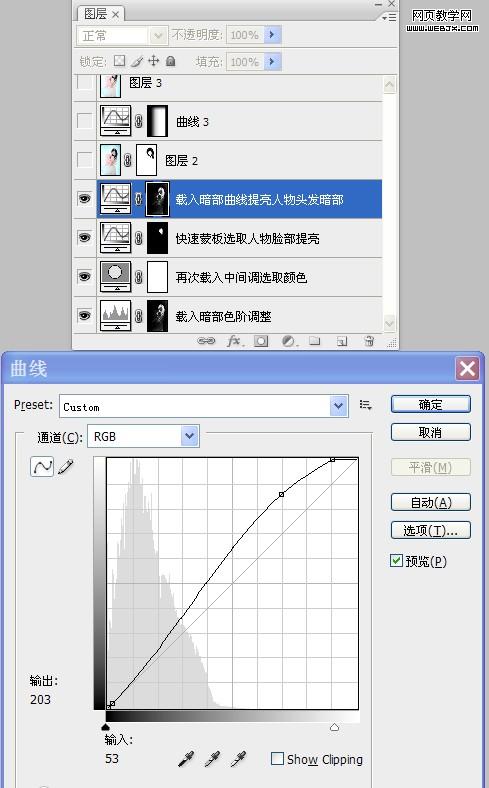Select the middle curve control point

(x=281, y=495)
